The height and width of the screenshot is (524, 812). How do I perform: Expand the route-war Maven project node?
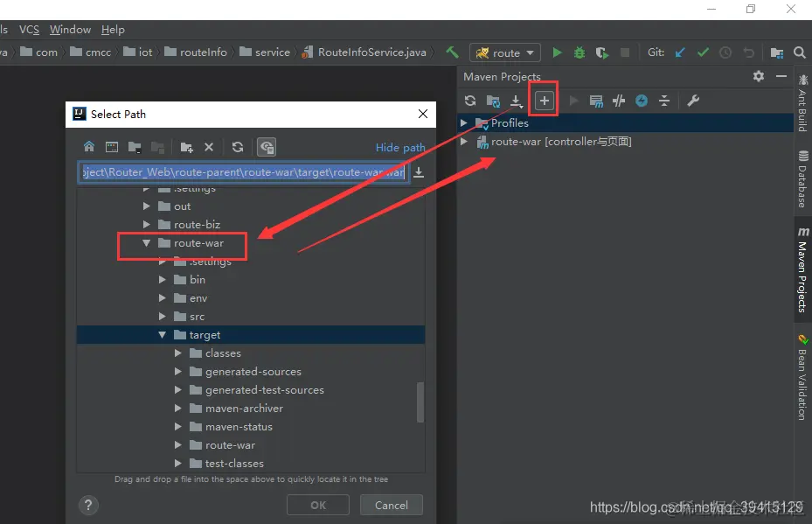[x=464, y=142]
